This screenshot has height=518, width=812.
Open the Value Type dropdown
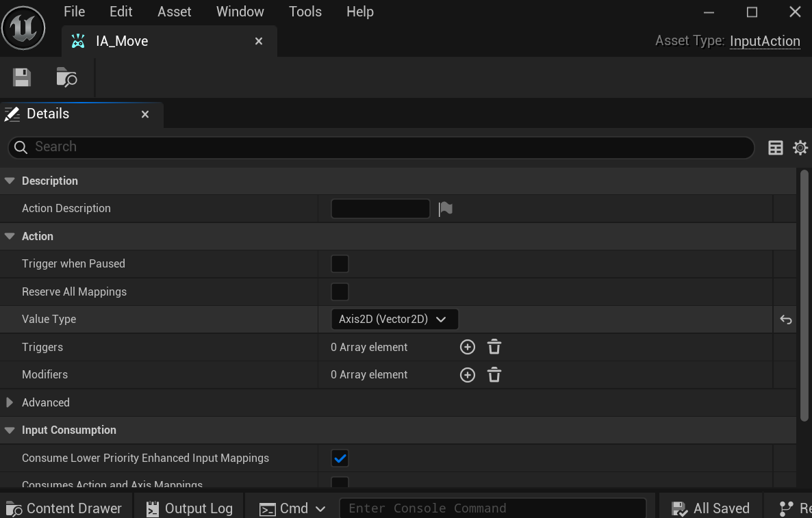(x=394, y=320)
